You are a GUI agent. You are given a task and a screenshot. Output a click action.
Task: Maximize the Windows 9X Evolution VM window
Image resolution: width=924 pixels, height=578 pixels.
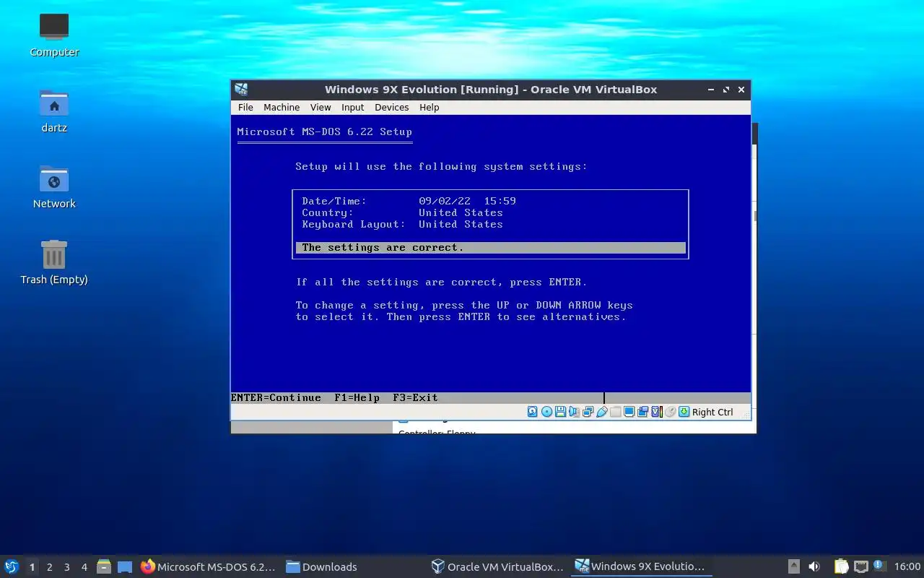coord(726,90)
